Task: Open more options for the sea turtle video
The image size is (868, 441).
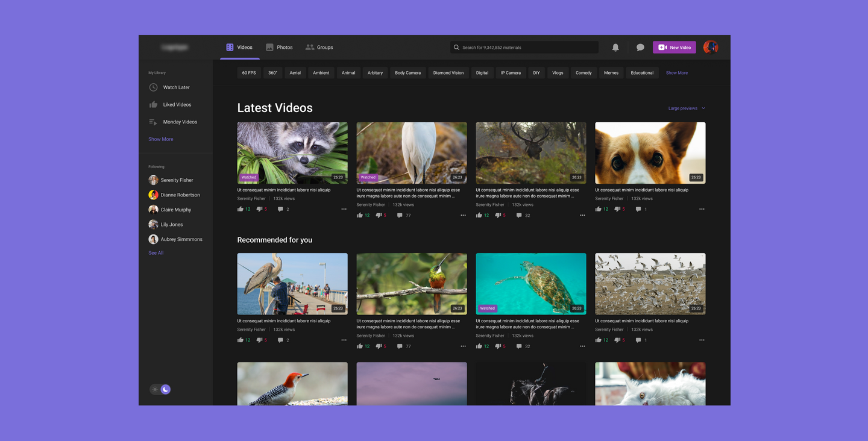Action: (582, 346)
